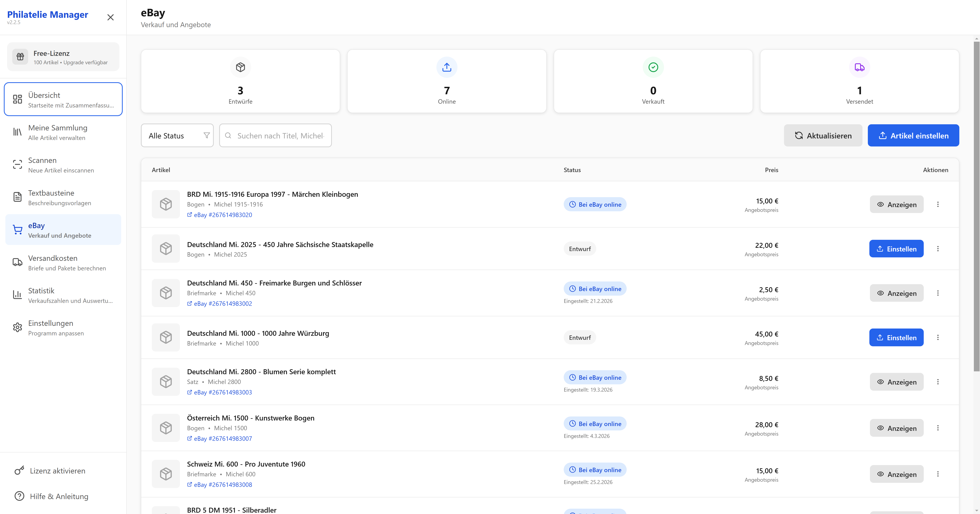Open more options for Burgen und Schlösser row
Viewport: 980px width, 514px height.
point(938,293)
